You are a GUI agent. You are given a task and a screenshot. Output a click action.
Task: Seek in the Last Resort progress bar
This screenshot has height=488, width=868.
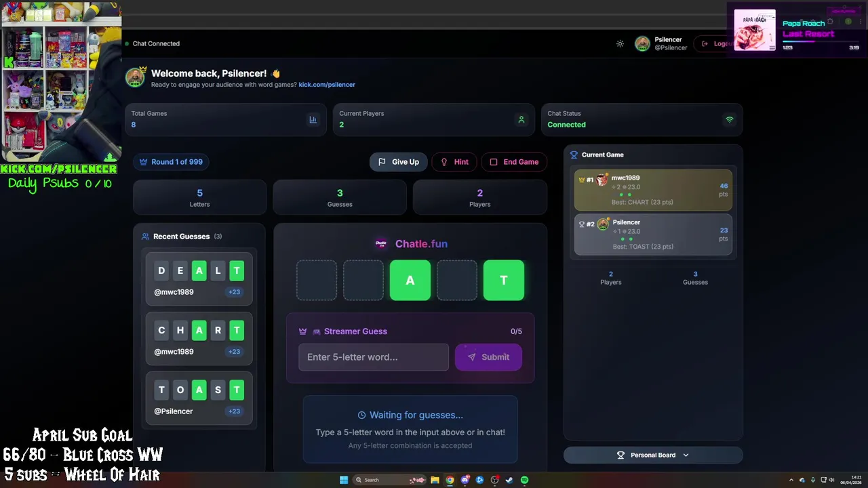(821, 41)
